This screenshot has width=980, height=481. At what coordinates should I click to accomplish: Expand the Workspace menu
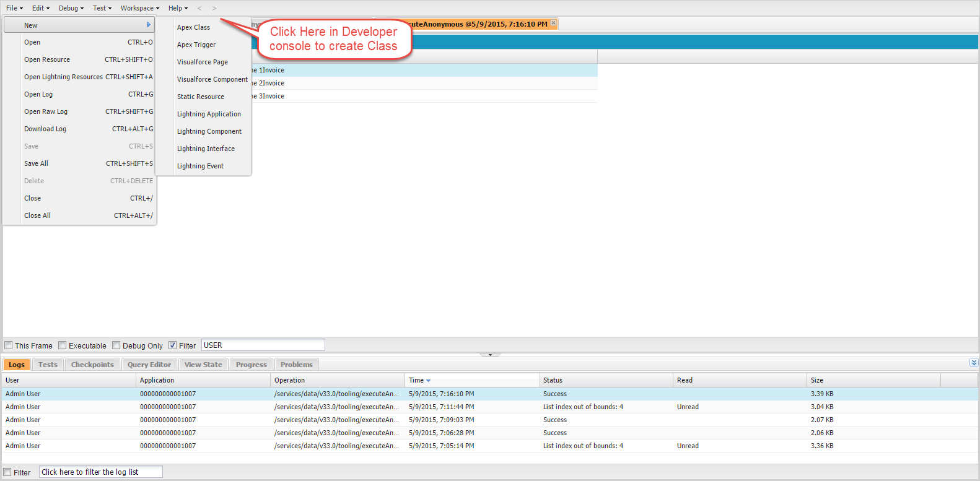[139, 8]
